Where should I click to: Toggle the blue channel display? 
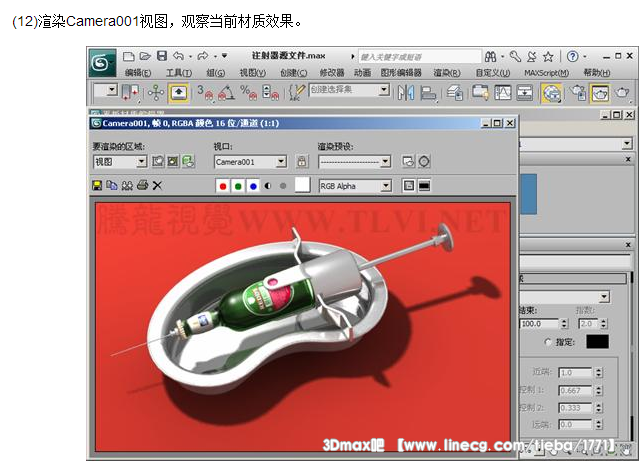[x=253, y=186]
